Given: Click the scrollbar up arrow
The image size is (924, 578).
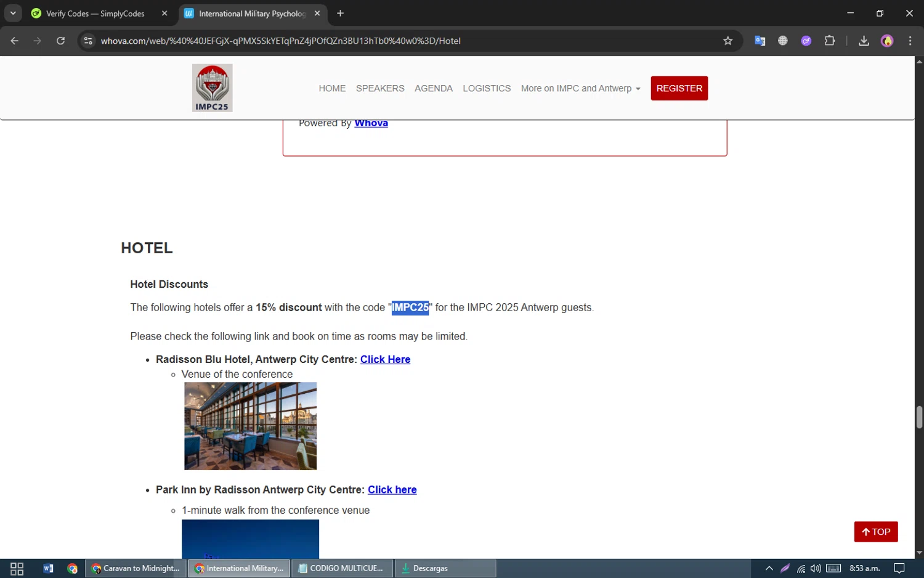Looking at the screenshot, I should click(x=919, y=61).
